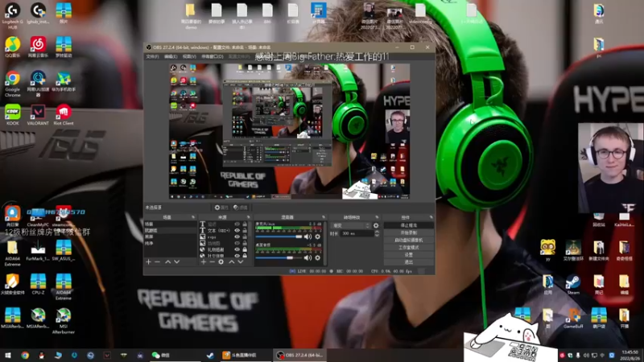The height and width of the screenshot is (362, 644).
Task: Open Steam desktop shortcut
Action: 573,285
